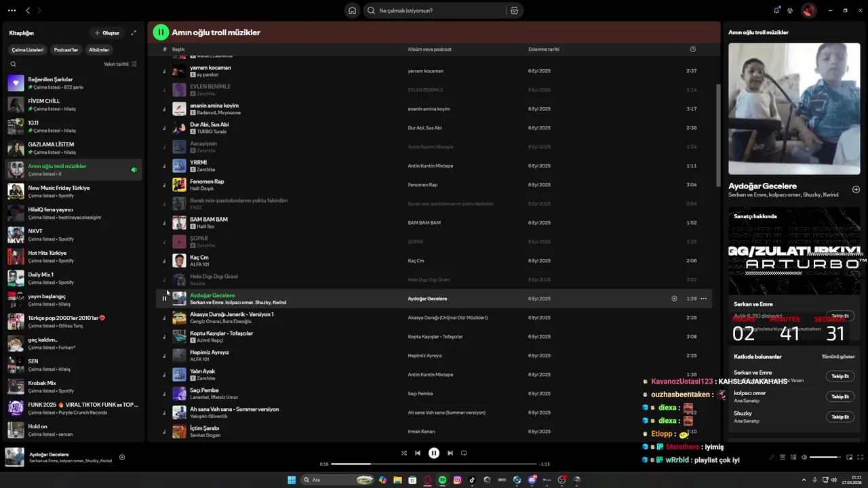Expand the library to full view
Image resolution: width=868 pixels, height=488 pixels.
click(134, 33)
